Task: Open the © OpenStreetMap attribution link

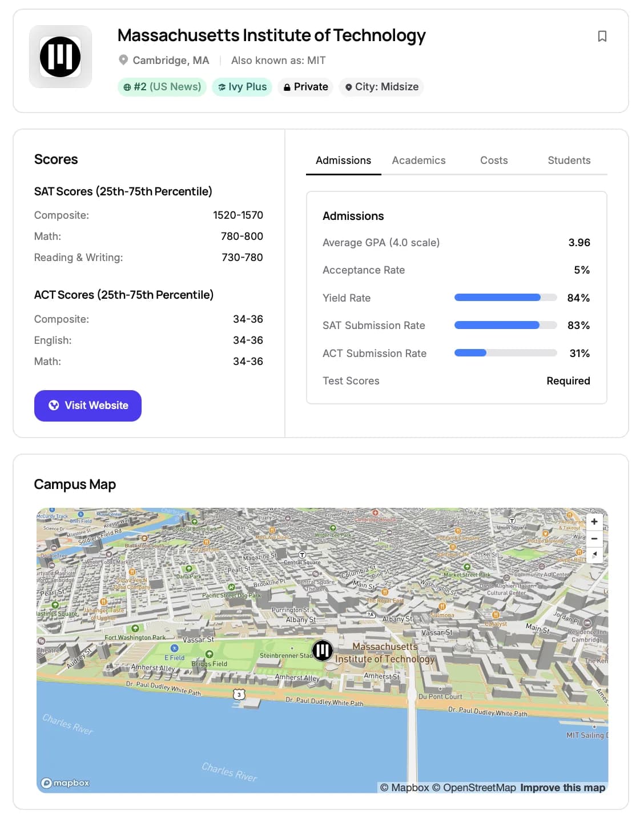Action: (474, 788)
